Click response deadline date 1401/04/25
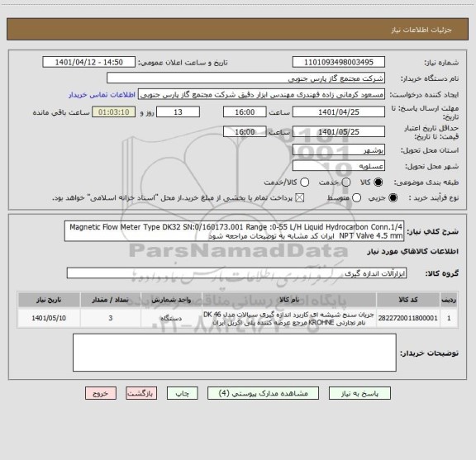476x460 pixels. [x=339, y=112]
